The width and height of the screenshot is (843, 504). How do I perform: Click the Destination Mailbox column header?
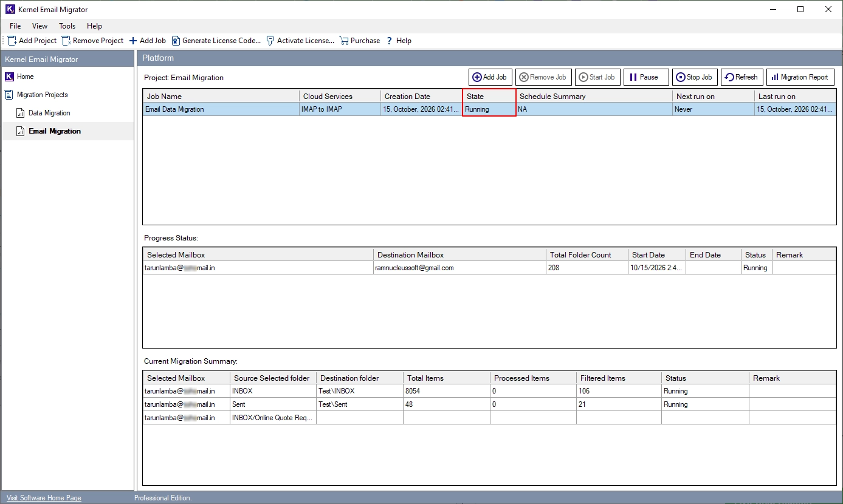(460, 255)
